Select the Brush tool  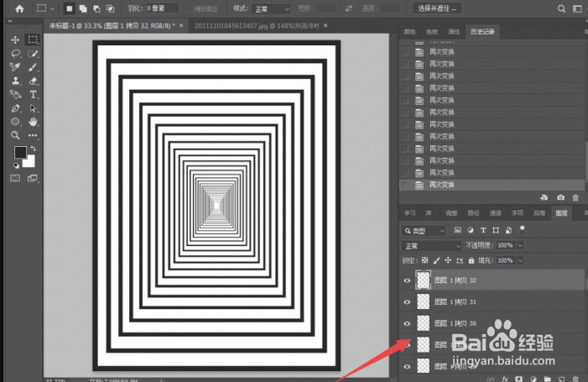[x=33, y=67]
